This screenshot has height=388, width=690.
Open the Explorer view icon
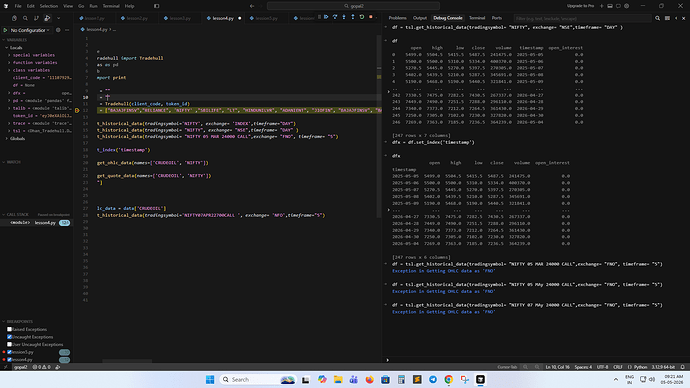(x=14, y=18)
